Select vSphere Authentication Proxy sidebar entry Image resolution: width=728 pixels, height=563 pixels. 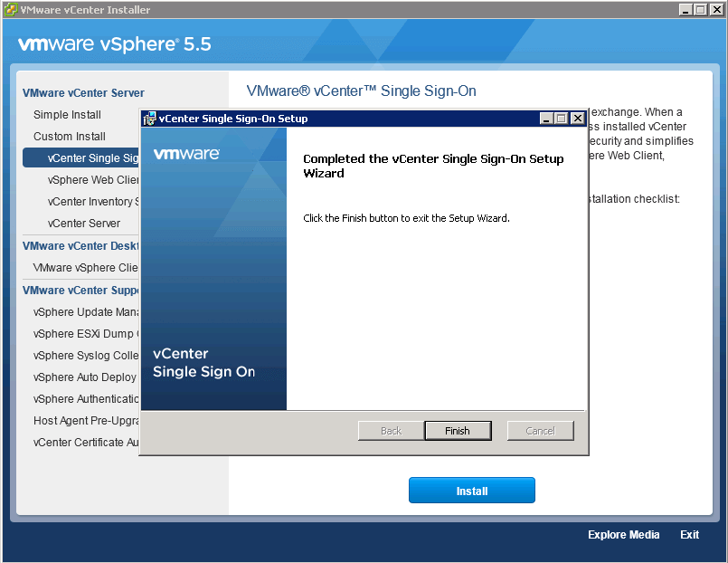coord(86,399)
